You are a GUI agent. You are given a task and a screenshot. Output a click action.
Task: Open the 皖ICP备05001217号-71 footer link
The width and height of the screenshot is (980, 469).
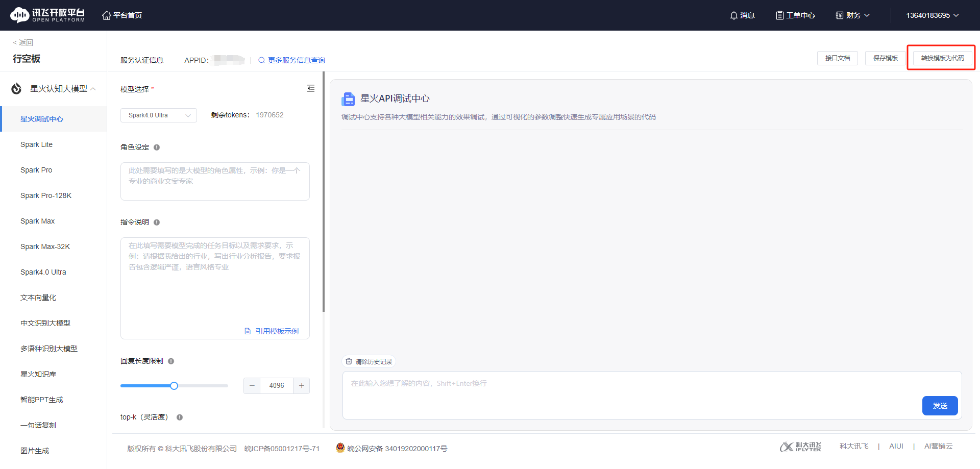pyautogui.click(x=282, y=449)
